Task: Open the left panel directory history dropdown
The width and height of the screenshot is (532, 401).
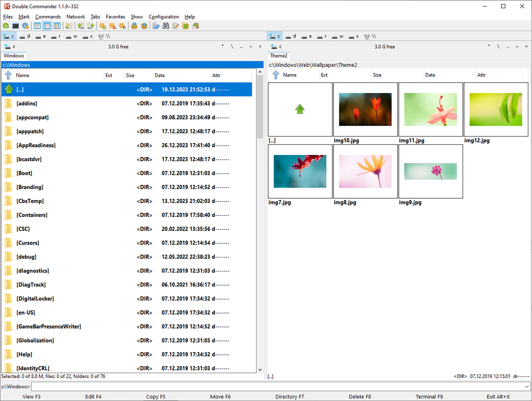Action: (x=259, y=46)
